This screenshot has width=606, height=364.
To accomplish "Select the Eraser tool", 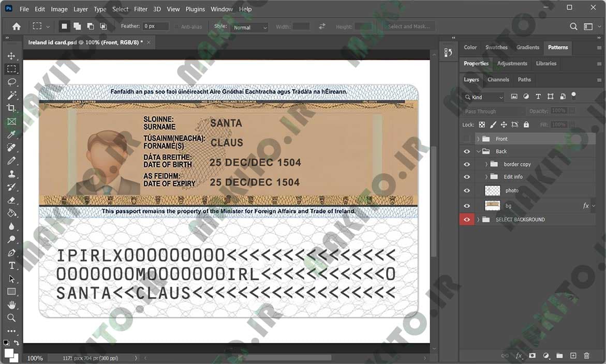I will point(11,200).
